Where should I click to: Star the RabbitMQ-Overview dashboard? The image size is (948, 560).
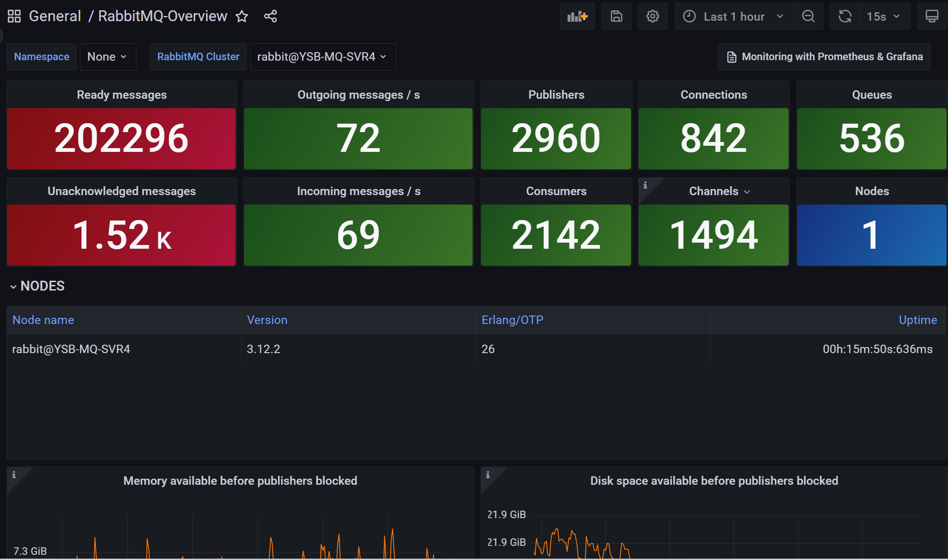tap(242, 16)
